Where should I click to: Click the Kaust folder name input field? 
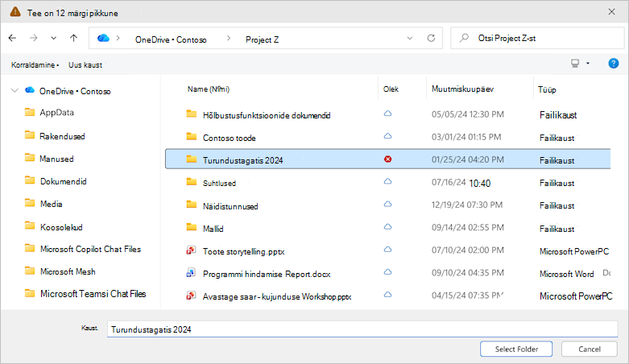point(362,329)
